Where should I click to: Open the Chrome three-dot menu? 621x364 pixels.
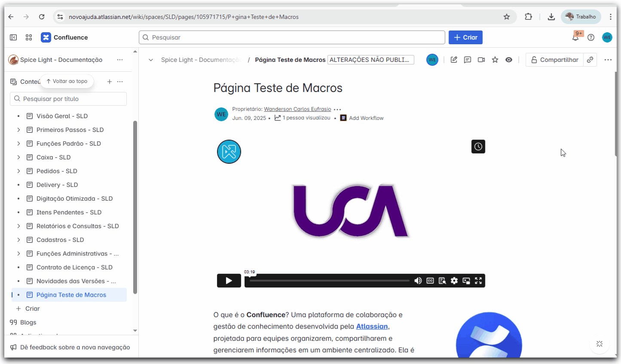[x=610, y=17]
